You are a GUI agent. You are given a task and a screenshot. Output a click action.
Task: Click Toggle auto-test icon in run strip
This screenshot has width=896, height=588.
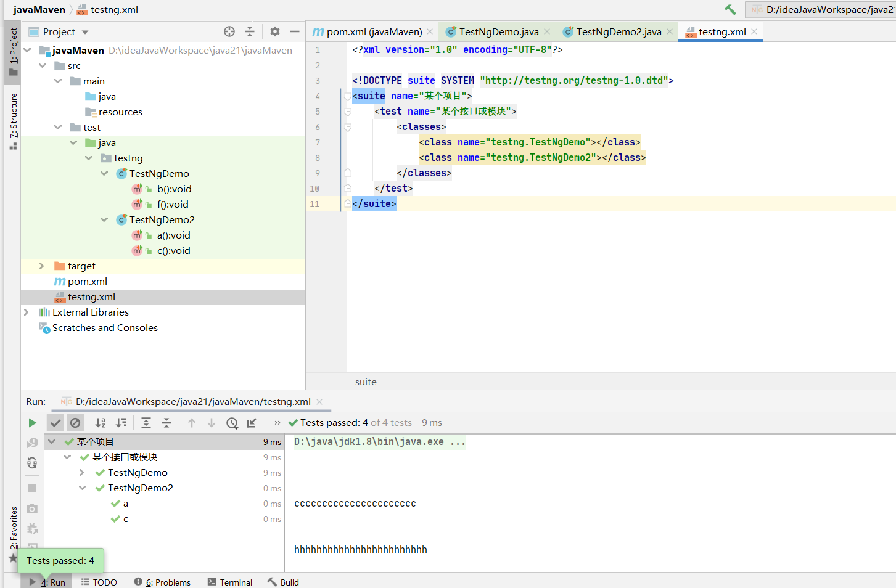pyautogui.click(x=32, y=463)
